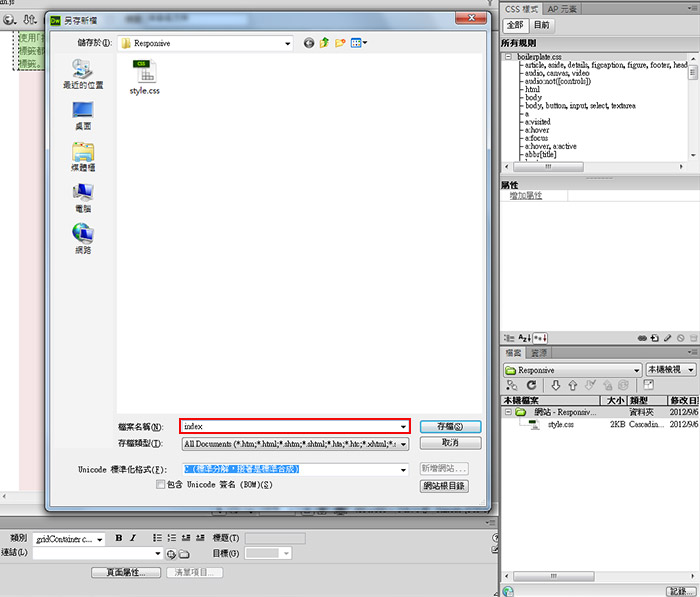
Task: Switch to the 檔案 (Files) tab
Action: pyautogui.click(x=513, y=353)
